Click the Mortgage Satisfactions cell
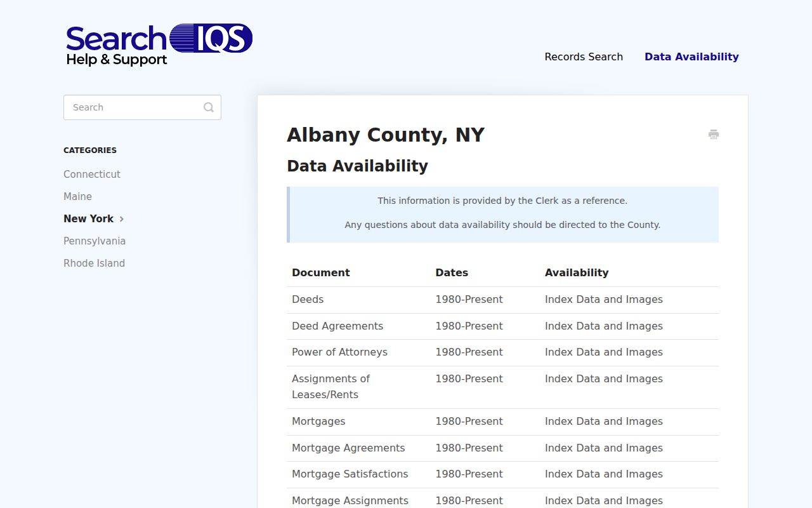This screenshot has width=812, height=508. [x=350, y=474]
